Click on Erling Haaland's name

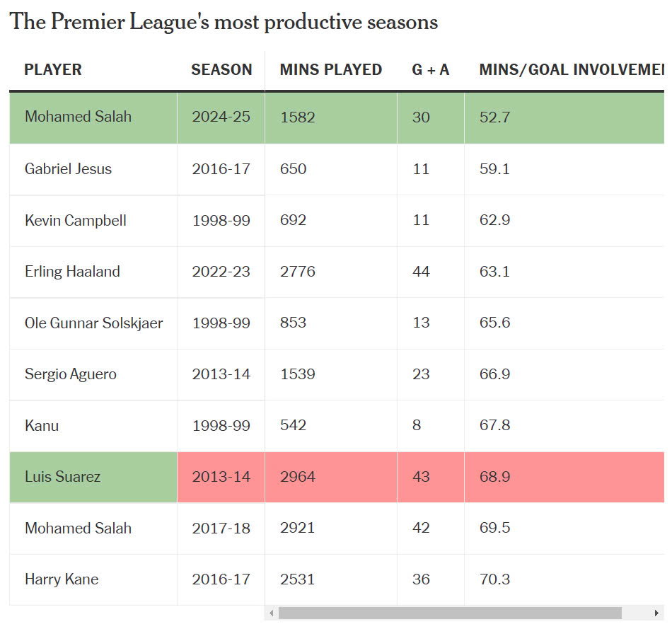pyautogui.click(x=72, y=272)
